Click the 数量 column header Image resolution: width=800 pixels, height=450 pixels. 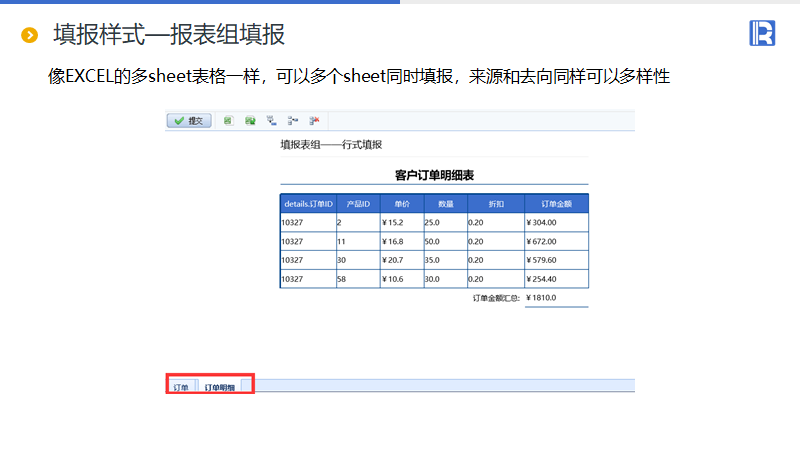click(x=445, y=204)
